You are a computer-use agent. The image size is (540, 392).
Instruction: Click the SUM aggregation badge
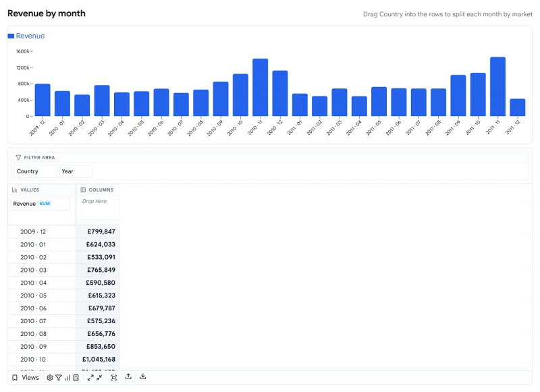45,203
